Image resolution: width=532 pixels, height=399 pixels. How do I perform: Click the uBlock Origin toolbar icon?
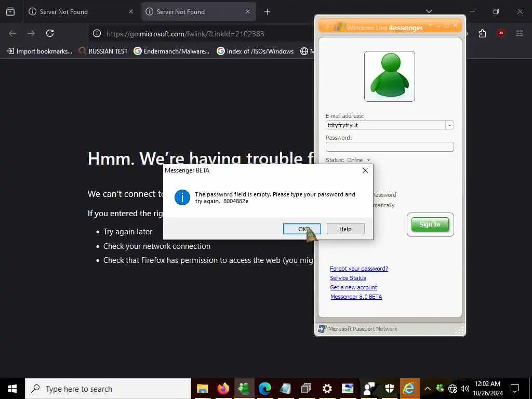click(501, 33)
